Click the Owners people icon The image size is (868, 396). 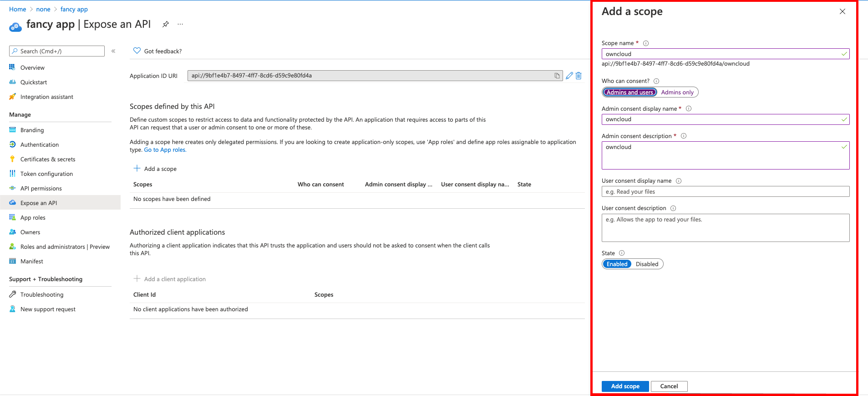coord(12,232)
